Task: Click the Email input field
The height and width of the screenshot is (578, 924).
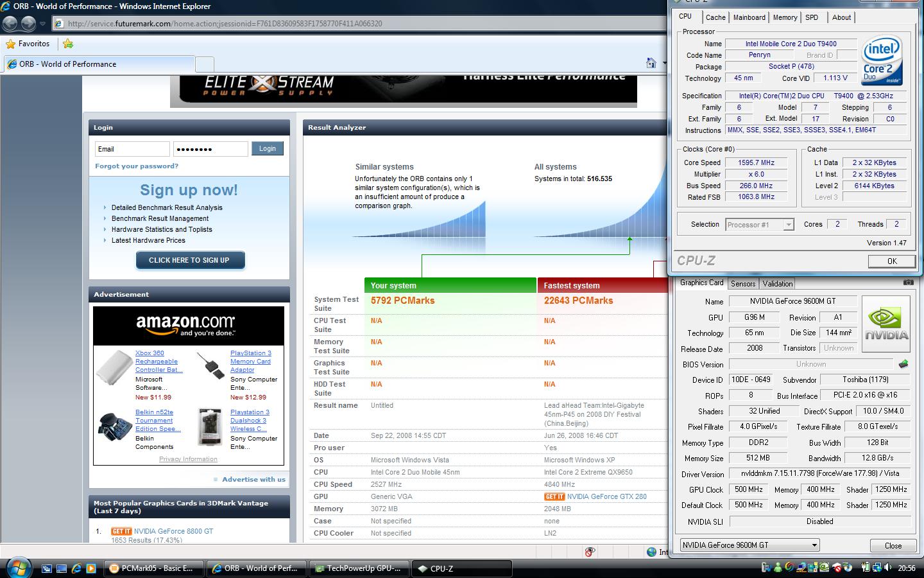Action: 132,149
